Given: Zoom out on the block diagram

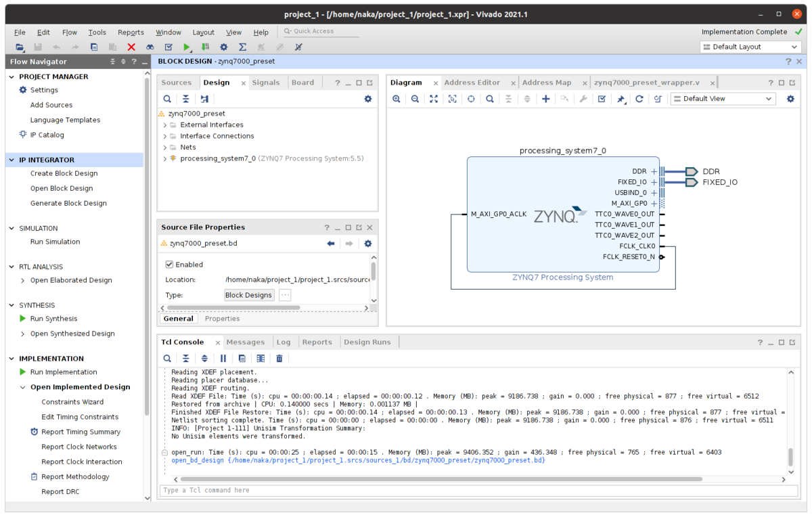Looking at the screenshot, I should [415, 99].
